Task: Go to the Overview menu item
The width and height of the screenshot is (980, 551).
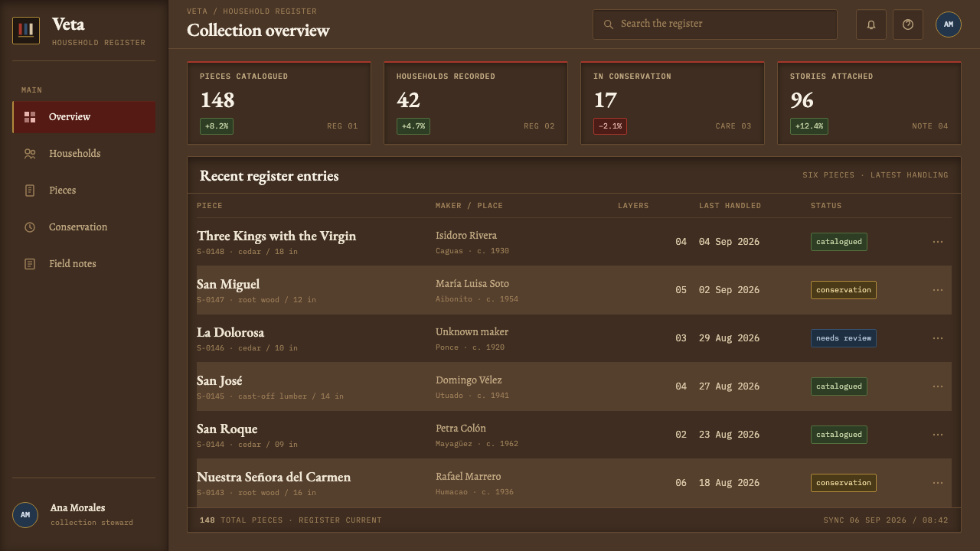Action: [84, 117]
